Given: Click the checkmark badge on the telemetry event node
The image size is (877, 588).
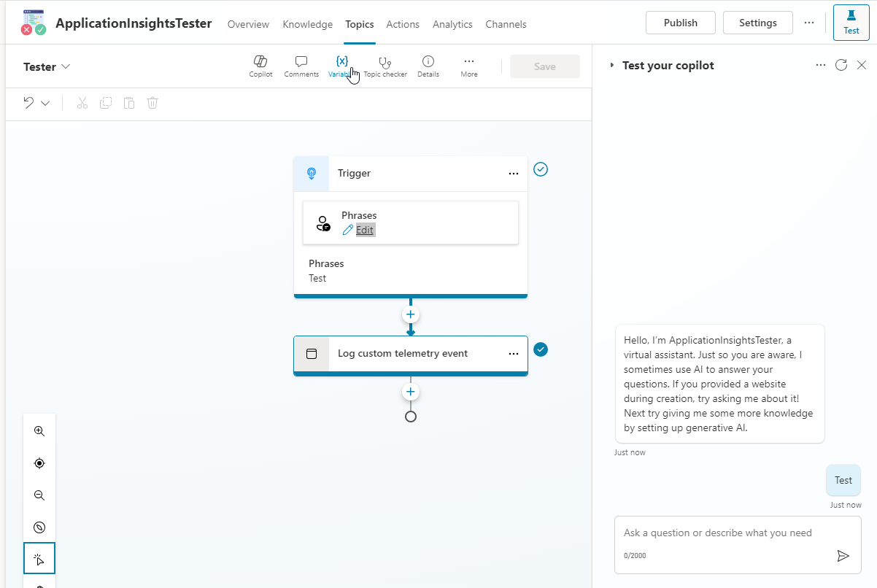Looking at the screenshot, I should (x=540, y=349).
